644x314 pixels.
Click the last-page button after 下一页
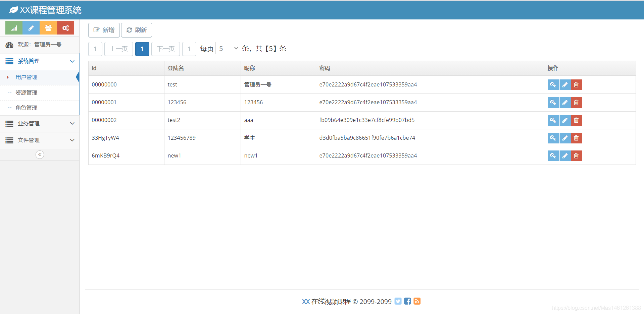189,49
